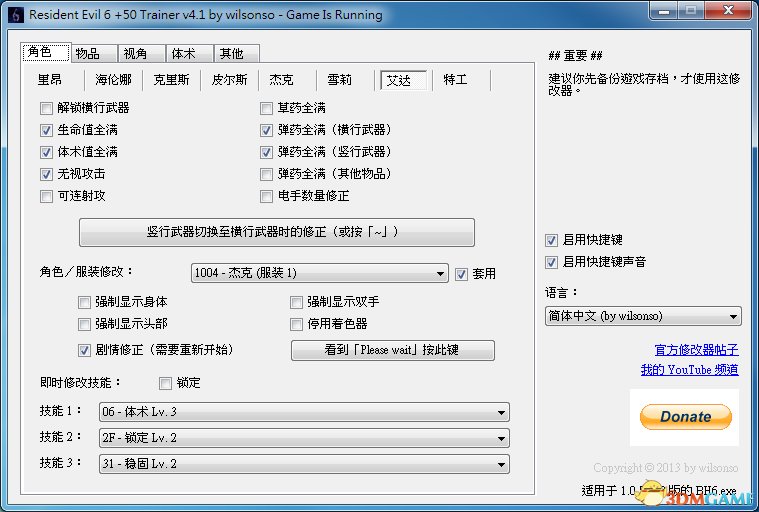Toggle the 套用 checkbox
The width and height of the screenshot is (759, 512).
tap(461, 274)
